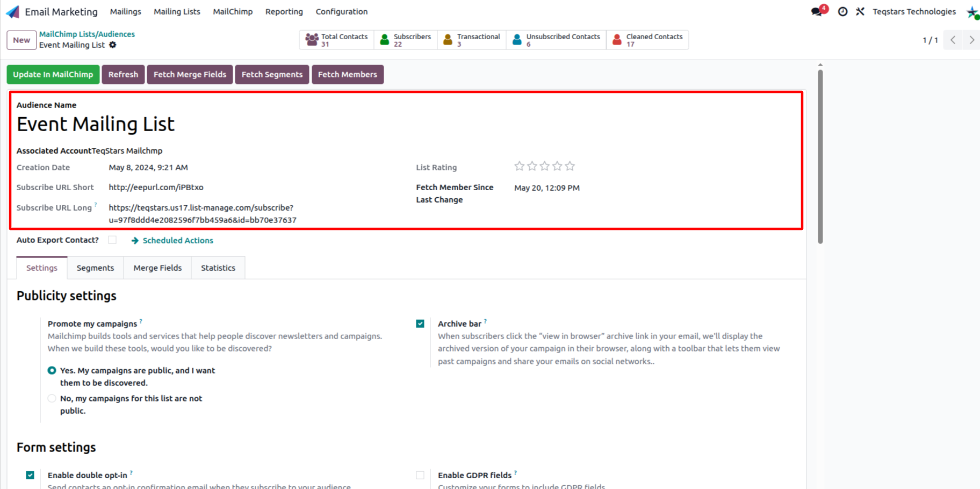980x489 pixels.
Task: Uncheck Enable double opt-in checkbox
Action: (30, 475)
